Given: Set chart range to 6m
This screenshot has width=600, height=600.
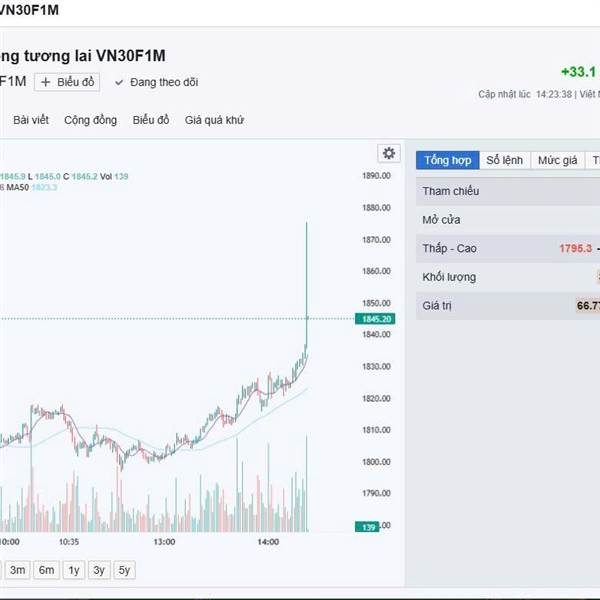Looking at the screenshot, I should click(x=46, y=570).
